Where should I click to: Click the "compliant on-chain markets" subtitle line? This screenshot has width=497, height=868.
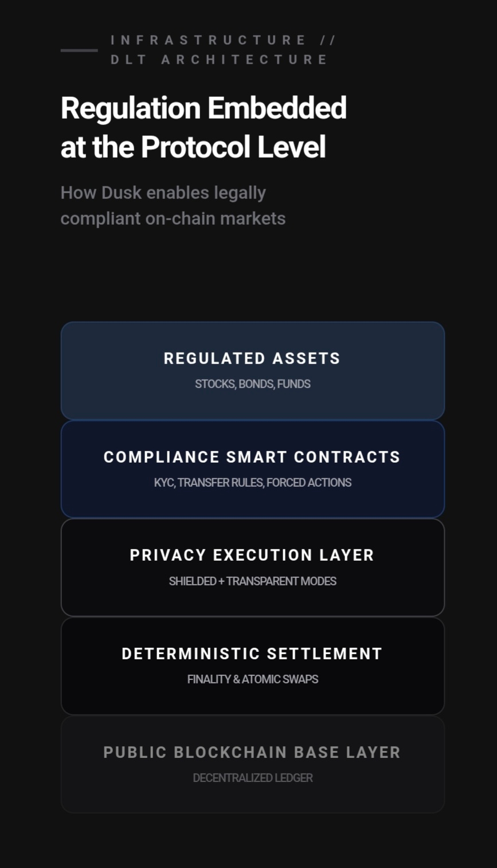pos(173,218)
